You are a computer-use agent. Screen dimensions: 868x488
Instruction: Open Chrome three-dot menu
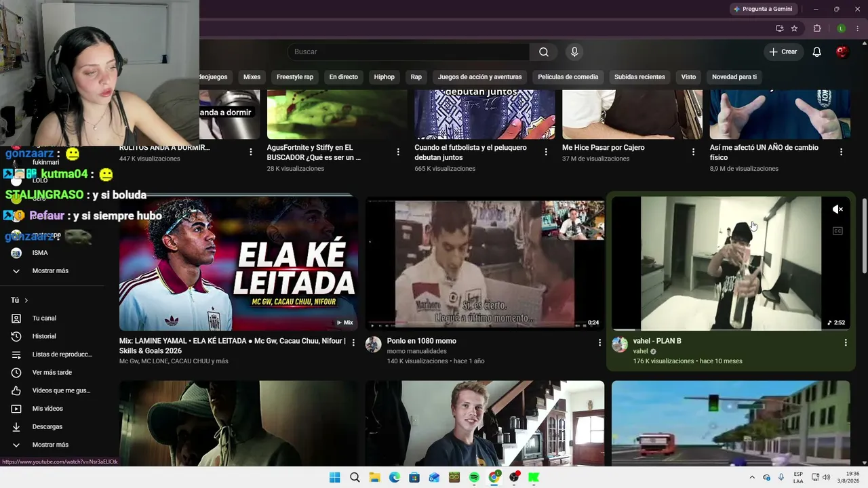click(x=858, y=28)
